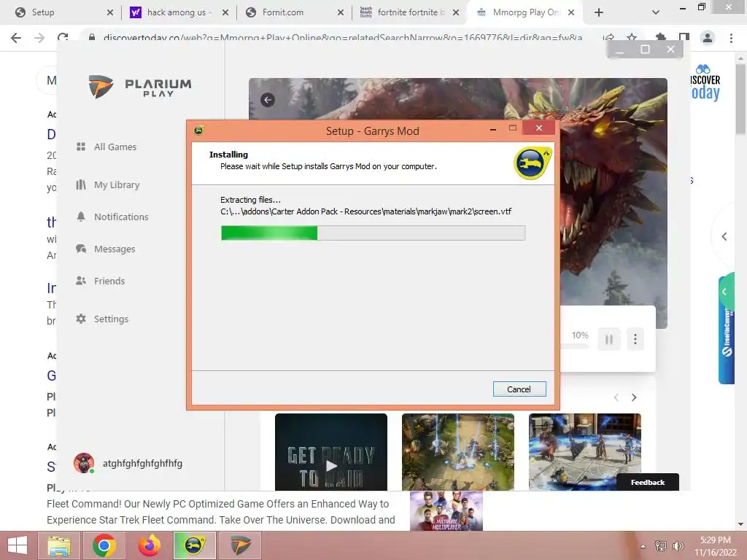Viewport: 747px width, 560px height.
Task: Show previous game screenshots with left chevron
Action: [616, 397]
